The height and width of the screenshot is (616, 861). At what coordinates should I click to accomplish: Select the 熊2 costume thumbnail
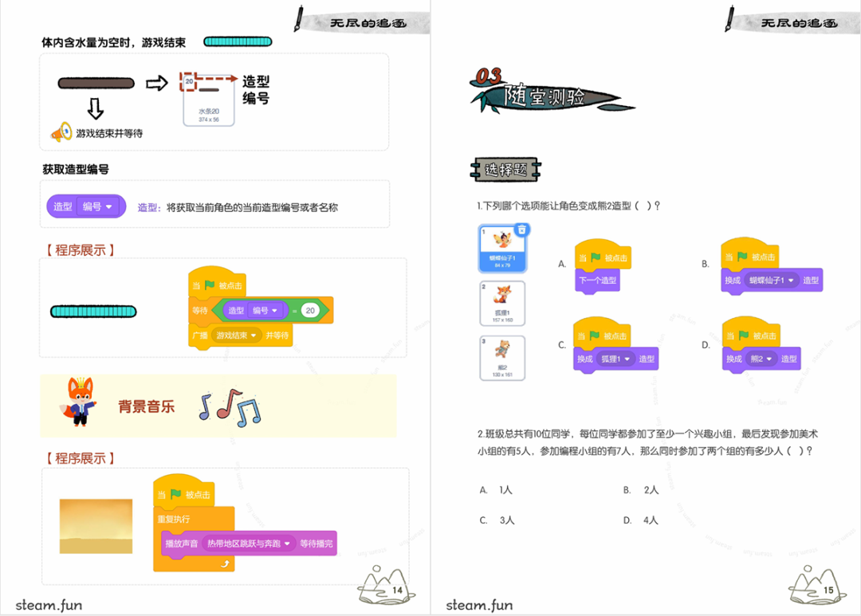pyautogui.click(x=502, y=358)
